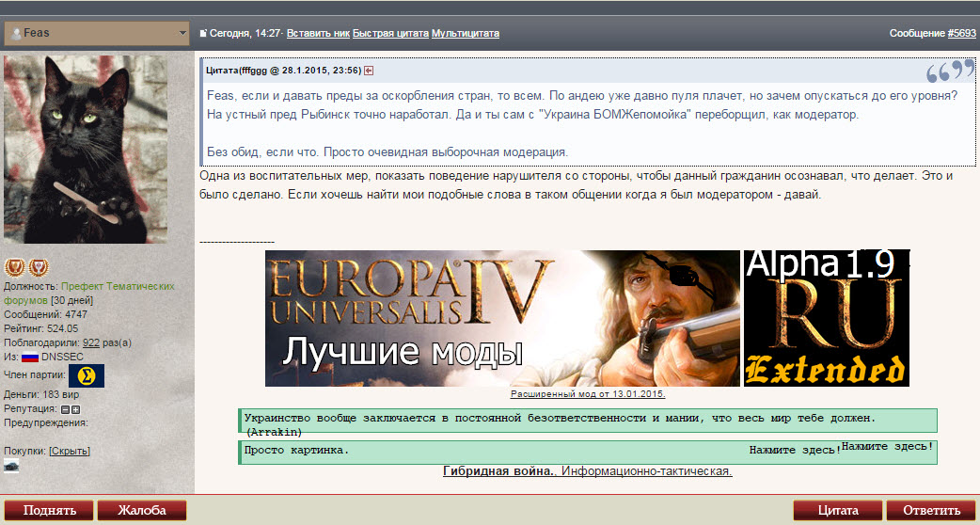Click upper-right Нажмите здесь! in the spoiler
Viewport: 980px width, 525px height.
[x=888, y=446]
